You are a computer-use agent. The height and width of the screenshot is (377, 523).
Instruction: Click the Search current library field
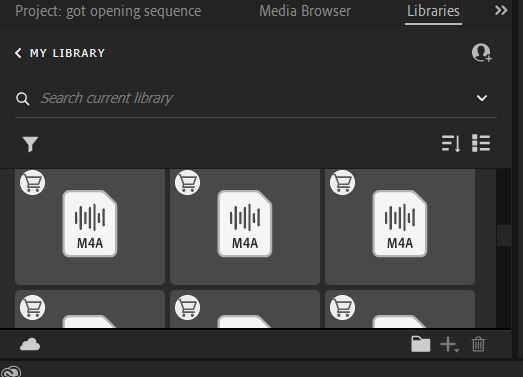[x=256, y=98]
